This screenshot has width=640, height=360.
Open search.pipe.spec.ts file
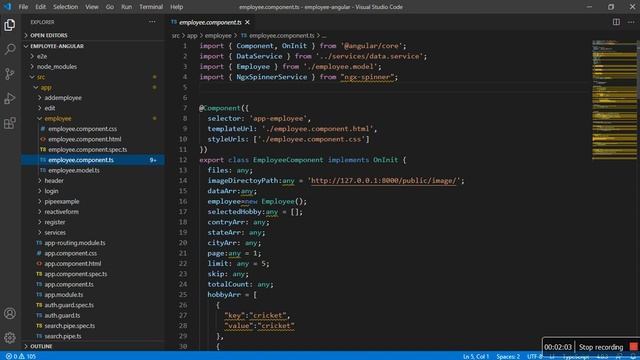93,326
